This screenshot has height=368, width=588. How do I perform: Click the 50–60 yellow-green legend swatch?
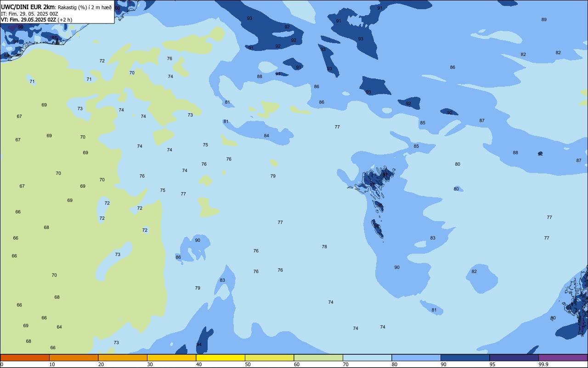269,357
